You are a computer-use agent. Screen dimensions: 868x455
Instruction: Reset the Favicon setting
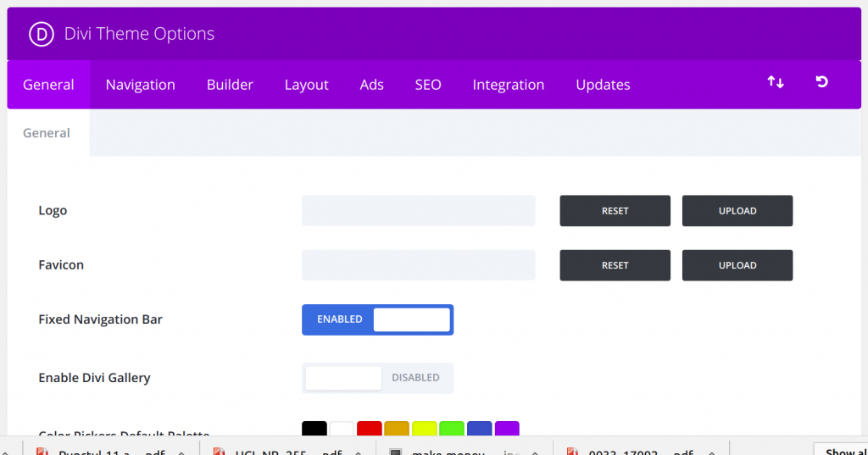[x=615, y=265]
